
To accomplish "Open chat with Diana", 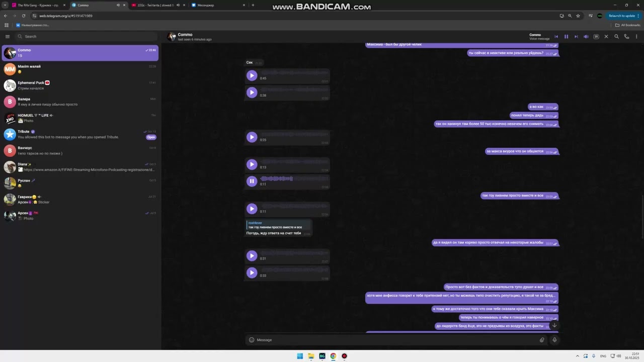I will (x=80, y=167).
